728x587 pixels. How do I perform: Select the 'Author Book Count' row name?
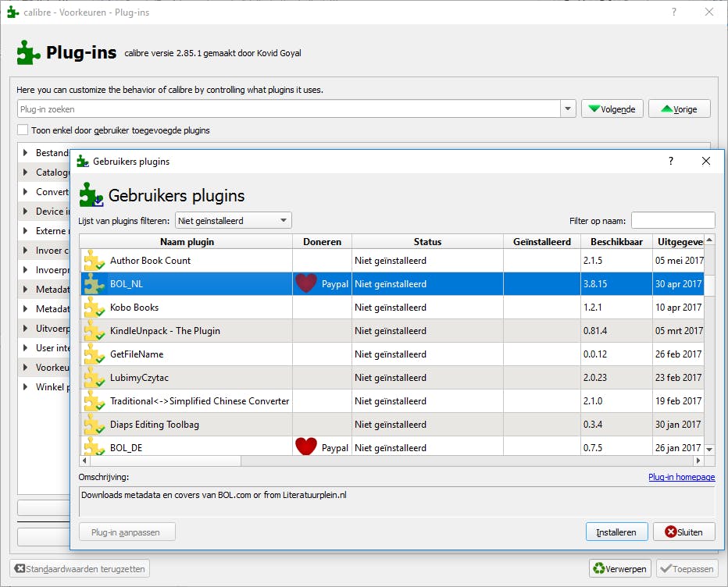tap(150, 260)
